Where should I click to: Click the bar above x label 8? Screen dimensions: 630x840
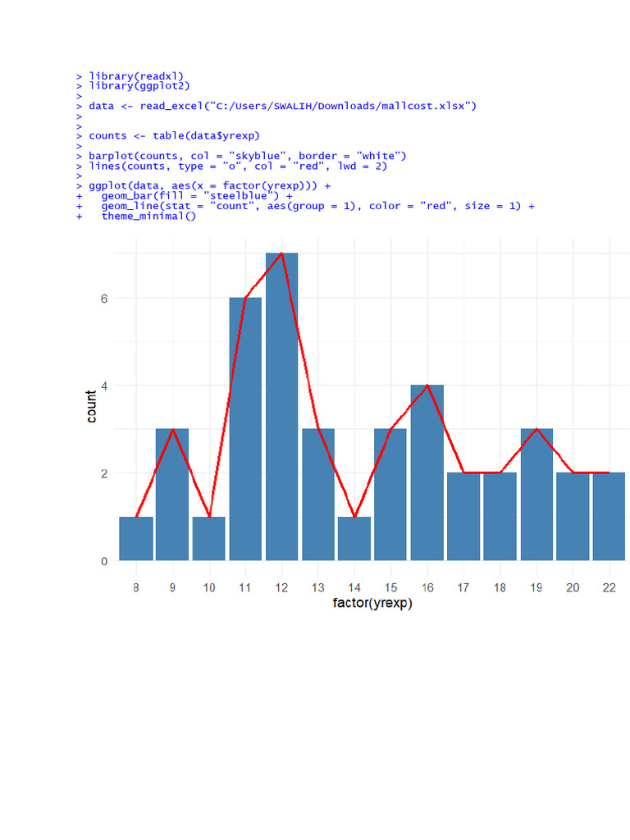(136, 538)
